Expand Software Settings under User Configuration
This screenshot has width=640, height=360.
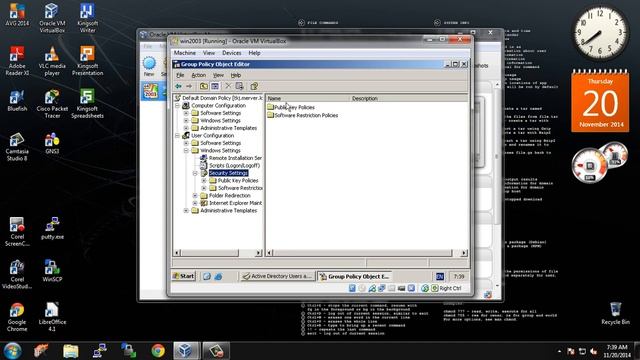tap(186, 143)
